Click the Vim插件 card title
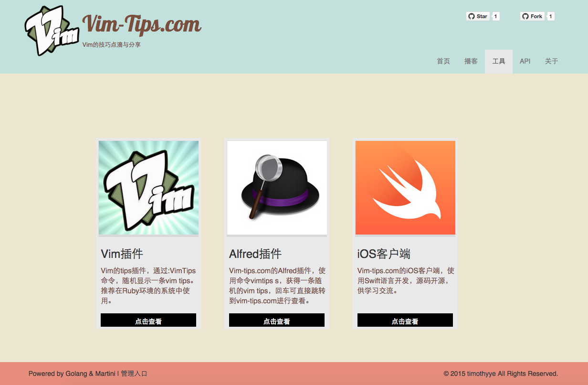The image size is (588, 385). (122, 254)
